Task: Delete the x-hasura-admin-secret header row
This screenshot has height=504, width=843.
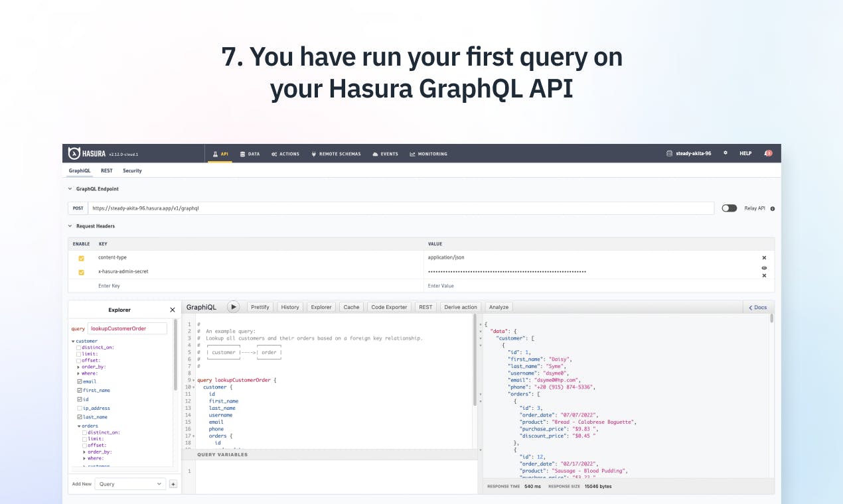Action: pos(764,275)
